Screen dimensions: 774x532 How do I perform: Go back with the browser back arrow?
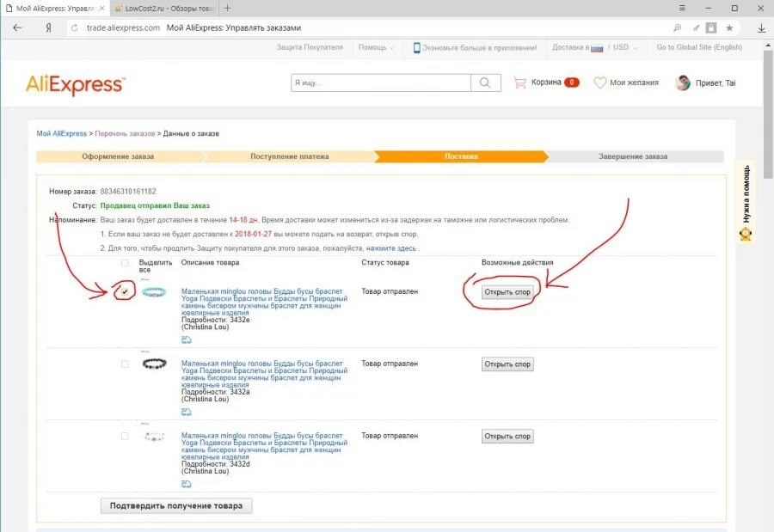tap(17, 28)
